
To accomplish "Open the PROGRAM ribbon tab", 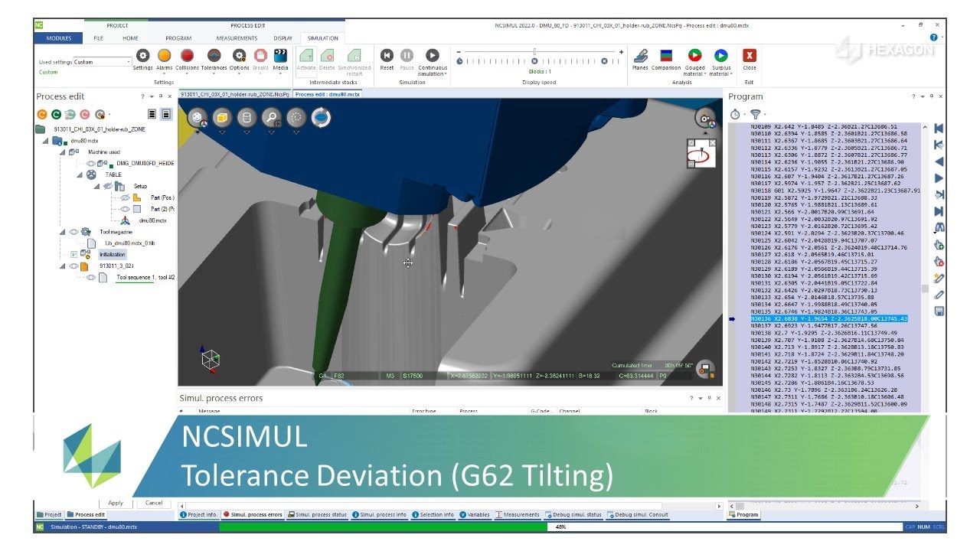I will [x=178, y=37].
